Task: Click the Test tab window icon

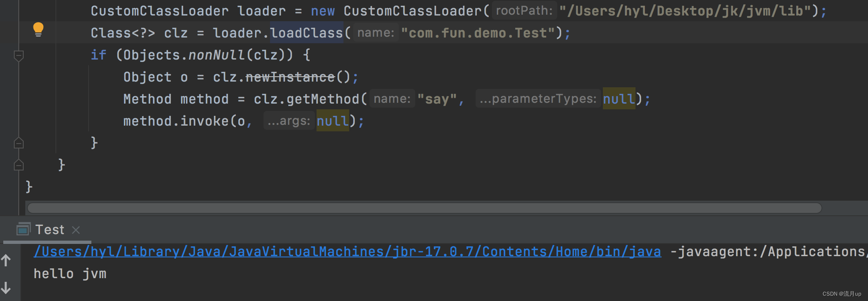Action: (x=23, y=229)
